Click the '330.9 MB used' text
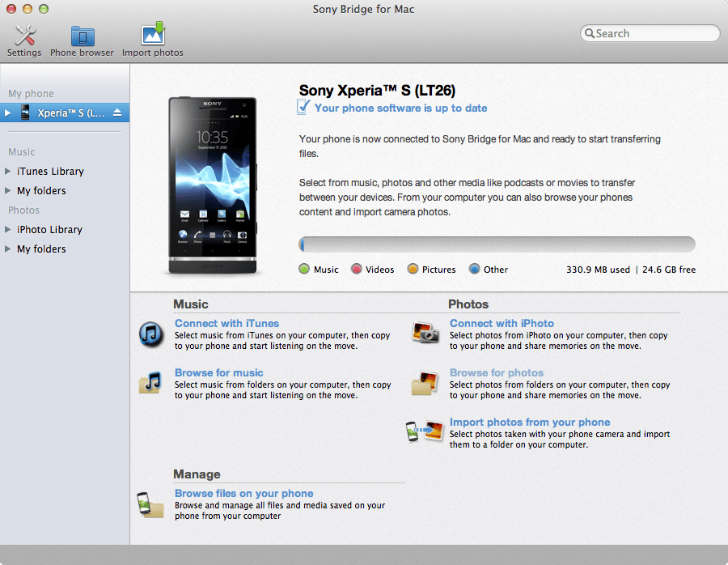Viewport: 728px width, 565px height. point(598,270)
